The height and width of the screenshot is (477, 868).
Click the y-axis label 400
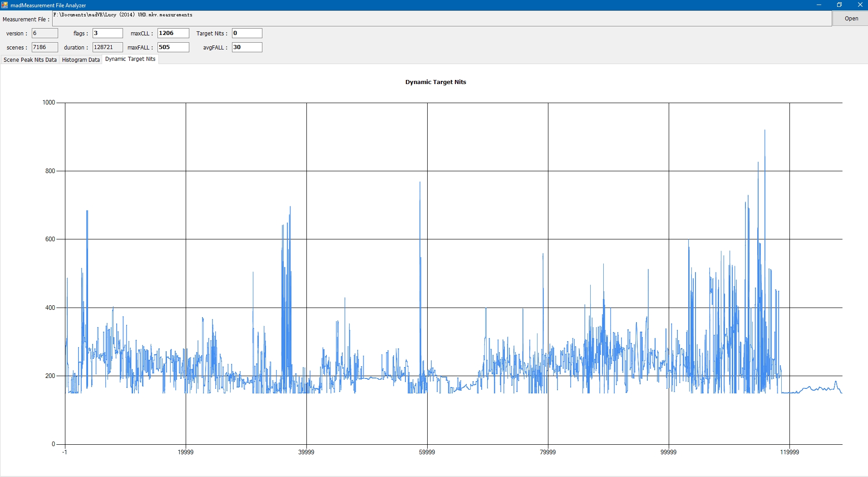point(50,308)
